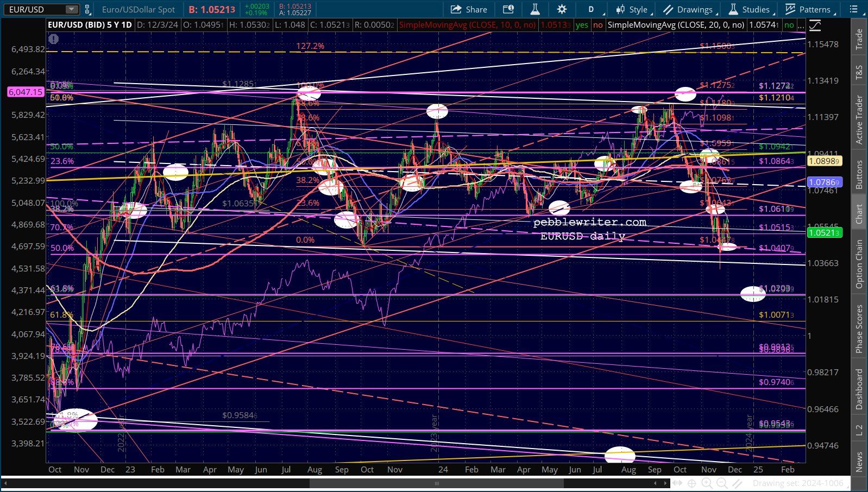Open chart settings gear icon
Image resolution: width=868 pixels, height=492 pixels.
(562, 9)
